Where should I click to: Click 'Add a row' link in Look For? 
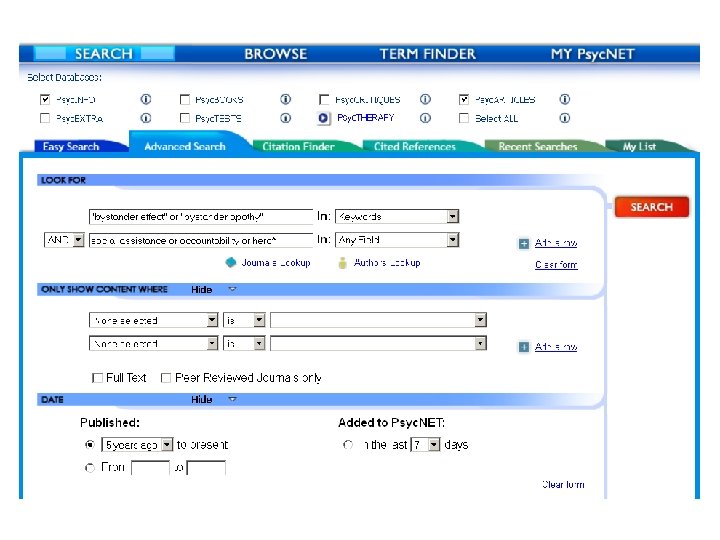(556, 243)
